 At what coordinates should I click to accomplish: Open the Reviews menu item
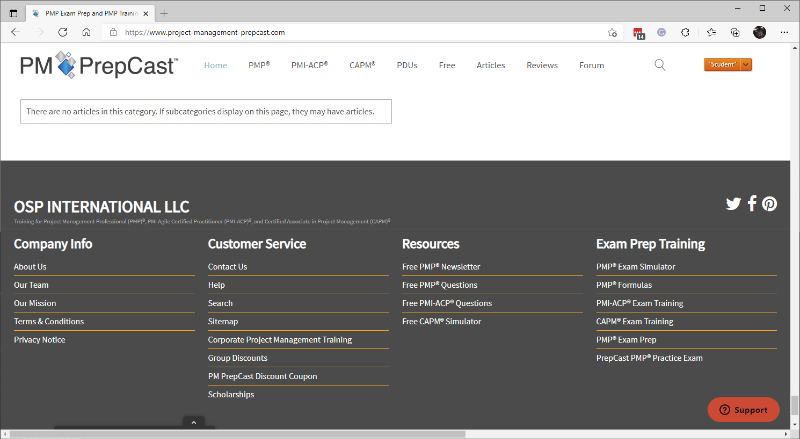542,65
